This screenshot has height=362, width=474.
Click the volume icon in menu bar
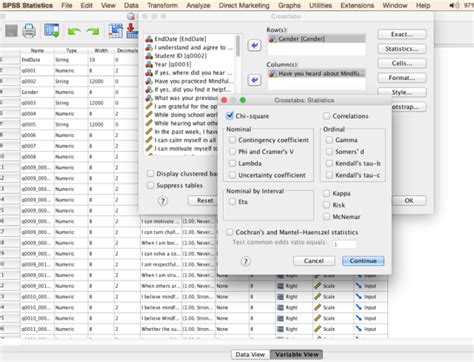(x=454, y=5)
